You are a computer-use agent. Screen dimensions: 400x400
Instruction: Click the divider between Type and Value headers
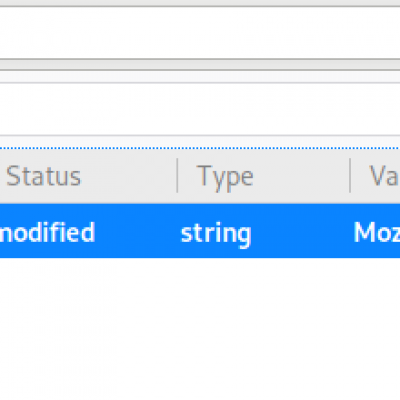[x=350, y=175]
